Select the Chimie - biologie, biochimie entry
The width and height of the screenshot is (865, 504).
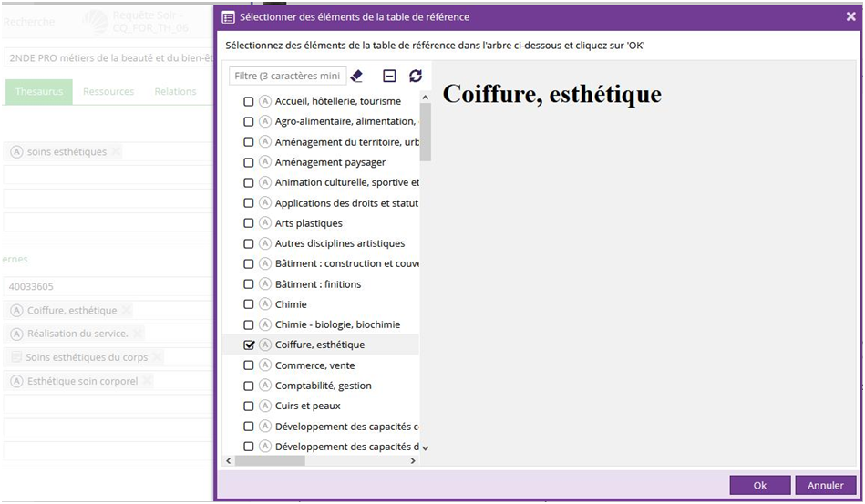pyautogui.click(x=337, y=324)
